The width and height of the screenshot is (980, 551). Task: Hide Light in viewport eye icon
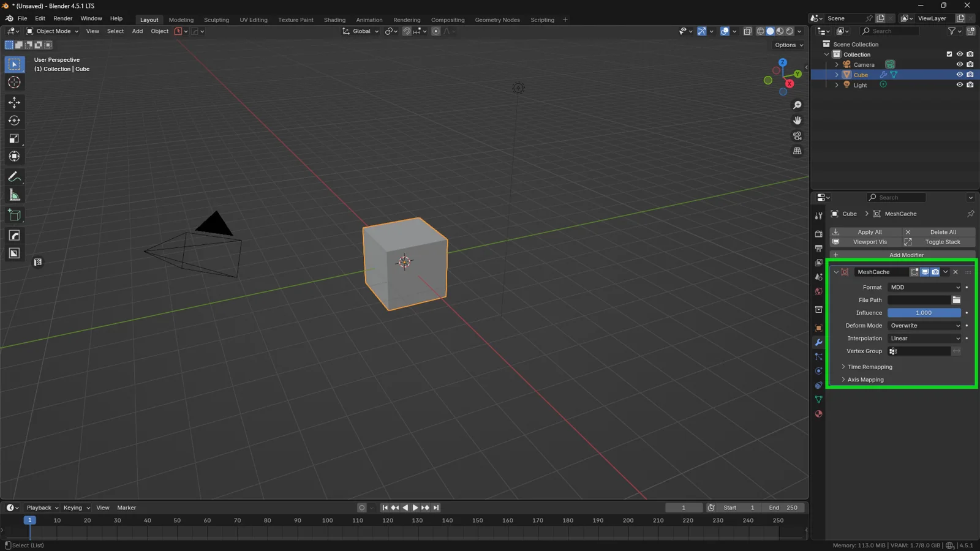coord(960,85)
